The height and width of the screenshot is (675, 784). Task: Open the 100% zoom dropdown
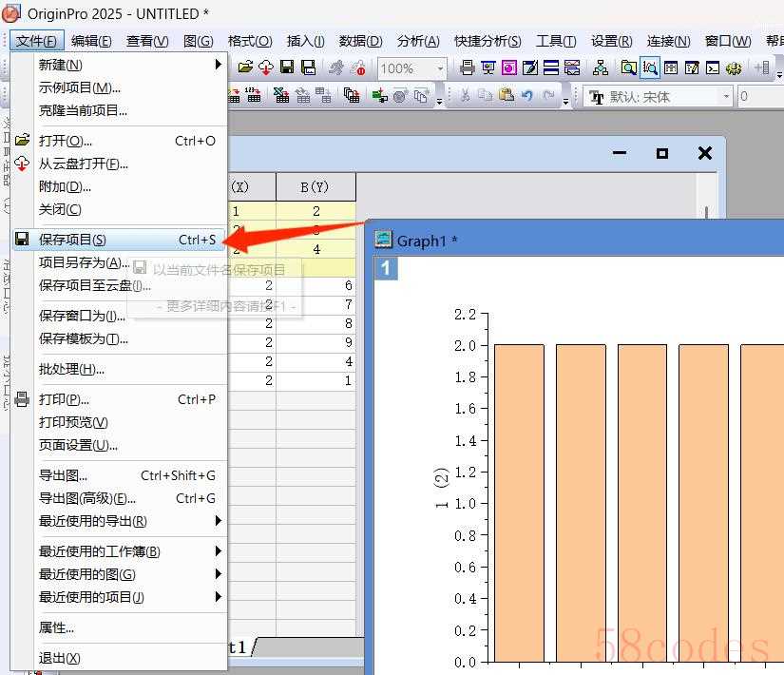click(x=440, y=68)
